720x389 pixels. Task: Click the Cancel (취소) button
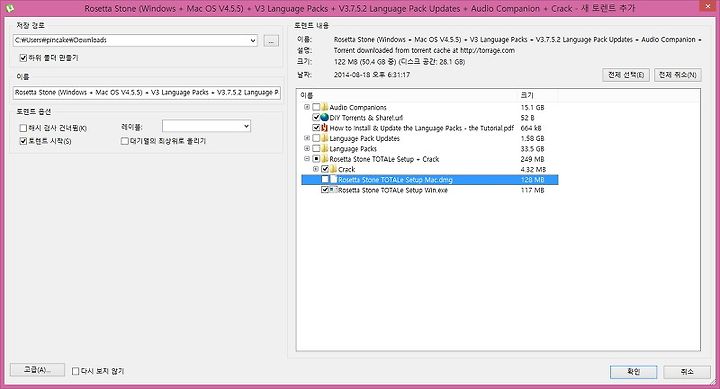(x=687, y=372)
